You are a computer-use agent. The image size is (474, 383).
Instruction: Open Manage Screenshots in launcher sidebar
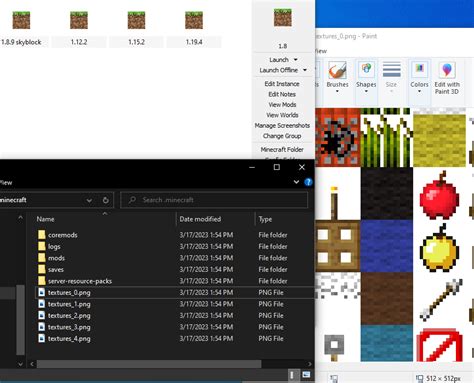pos(282,126)
